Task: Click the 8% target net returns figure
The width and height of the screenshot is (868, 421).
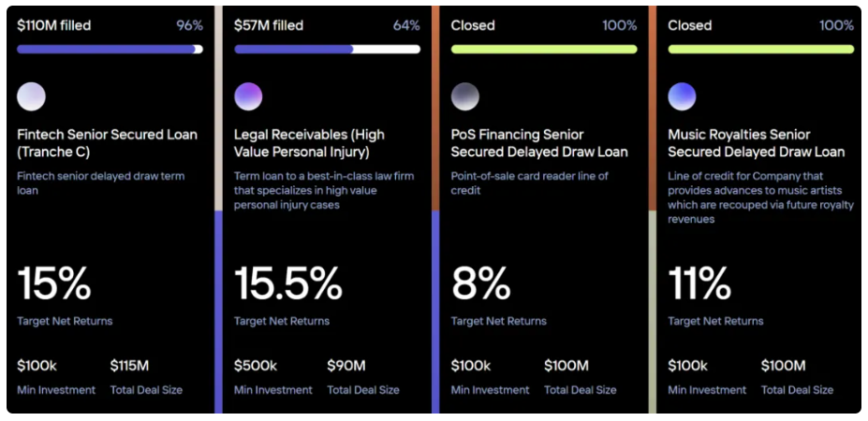Action: click(481, 283)
